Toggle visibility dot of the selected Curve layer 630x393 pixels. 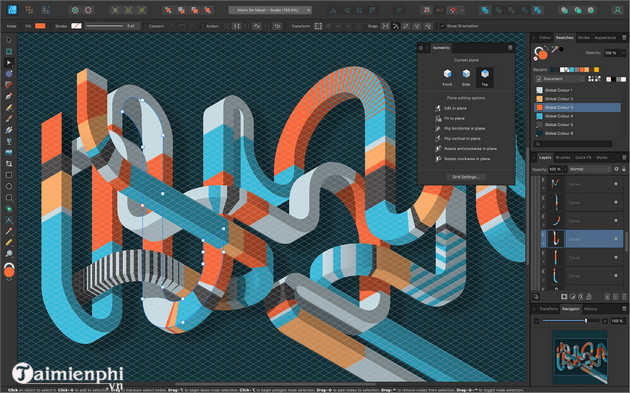click(616, 239)
